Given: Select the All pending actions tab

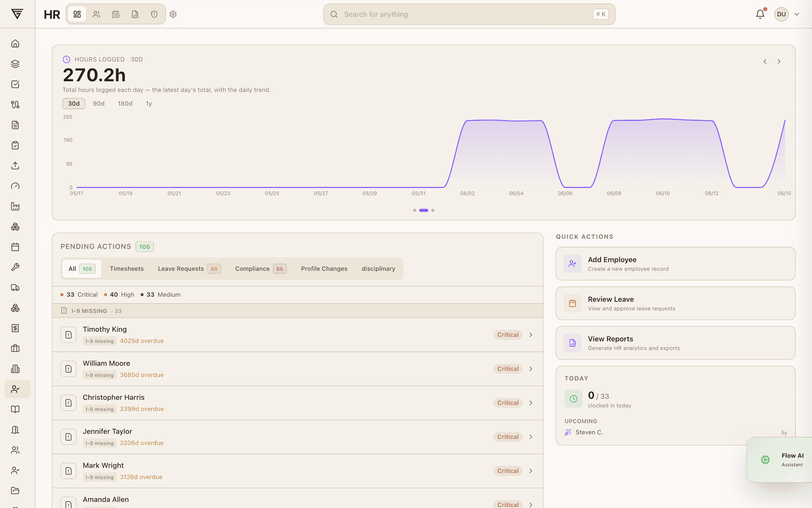Looking at the screenshot, I should coord(82,269).
